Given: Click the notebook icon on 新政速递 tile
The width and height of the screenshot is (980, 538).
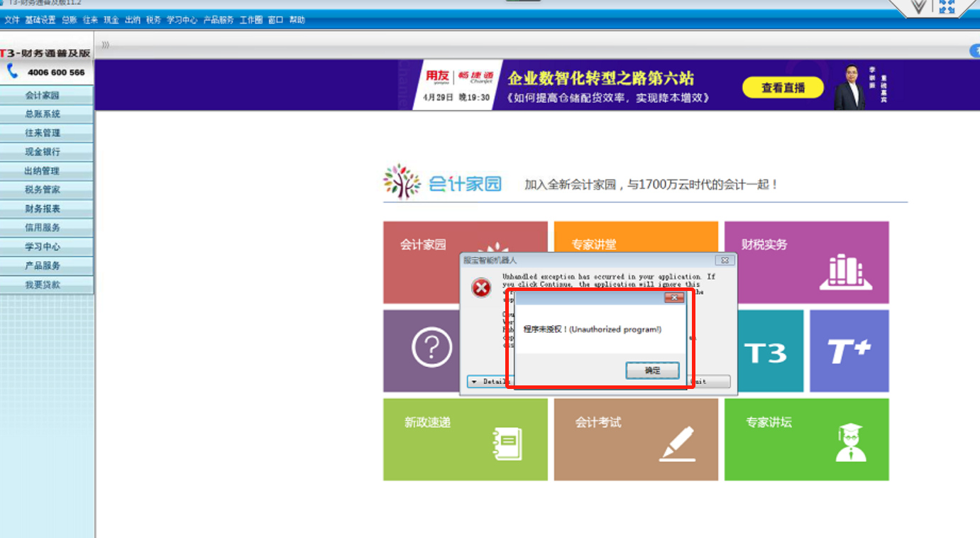Looking at the screenshot, I should coord(507,444).
